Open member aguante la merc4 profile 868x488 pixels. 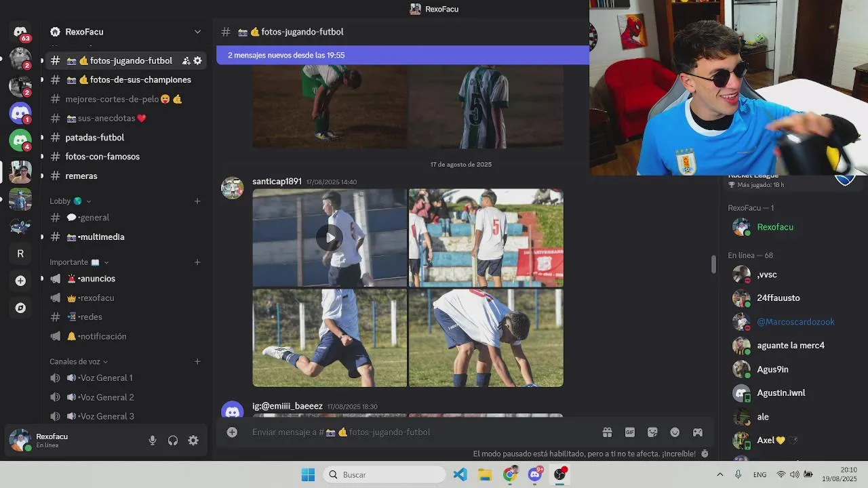point(790,346)
